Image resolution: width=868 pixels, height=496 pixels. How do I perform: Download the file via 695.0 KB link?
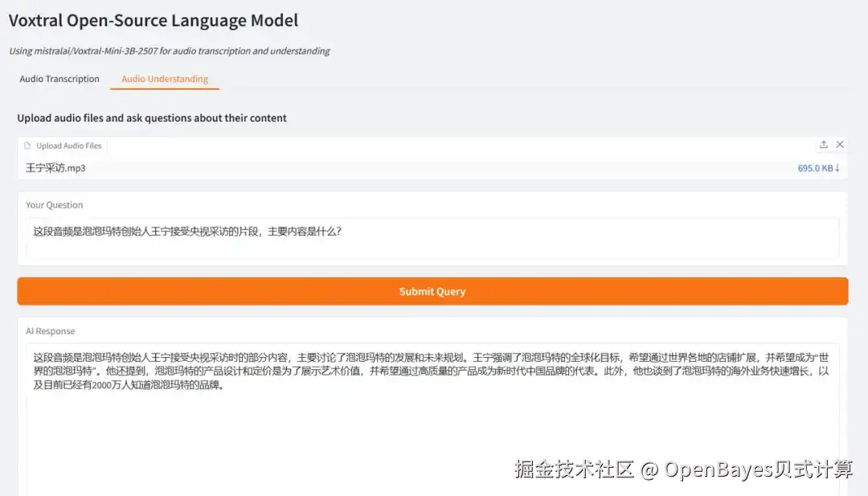coord(818,168)
